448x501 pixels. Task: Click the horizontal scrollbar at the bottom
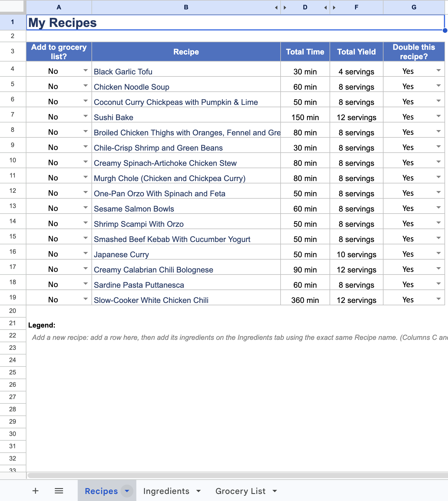point(237,475)
